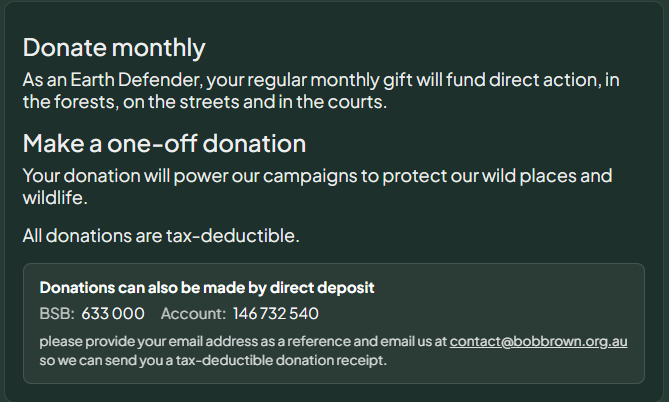The image size is (669, 402).
Task: Click "Your donation will power our campaigns" text
Action: click(x=184, y=176)
